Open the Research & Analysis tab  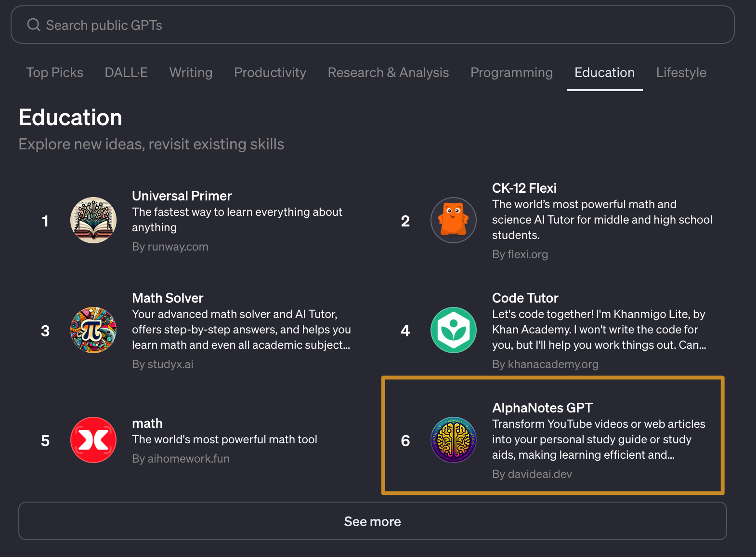pyautogui.click(x=388, y=72)
